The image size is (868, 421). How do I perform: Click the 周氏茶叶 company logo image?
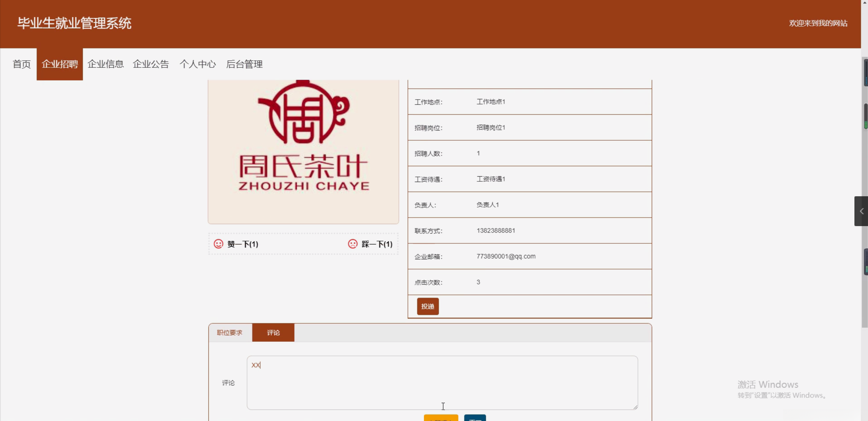click(x=303, y=152)
